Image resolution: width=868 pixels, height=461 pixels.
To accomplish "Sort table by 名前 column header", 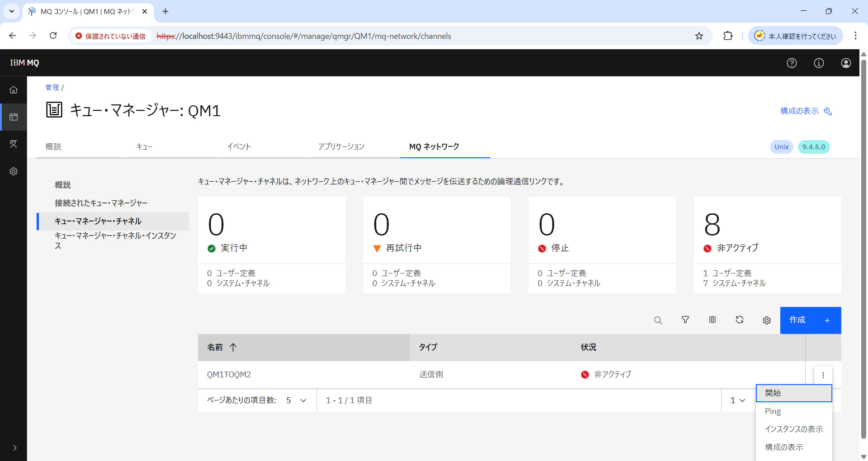I will [x=304, y=348].
